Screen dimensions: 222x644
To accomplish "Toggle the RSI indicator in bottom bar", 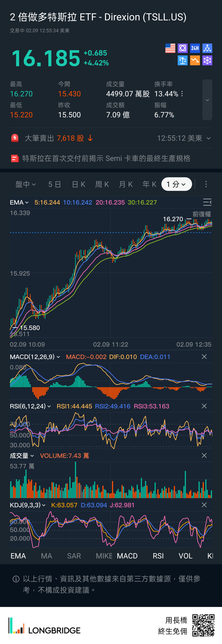I will pyautogui.click(x=158, y=556).
